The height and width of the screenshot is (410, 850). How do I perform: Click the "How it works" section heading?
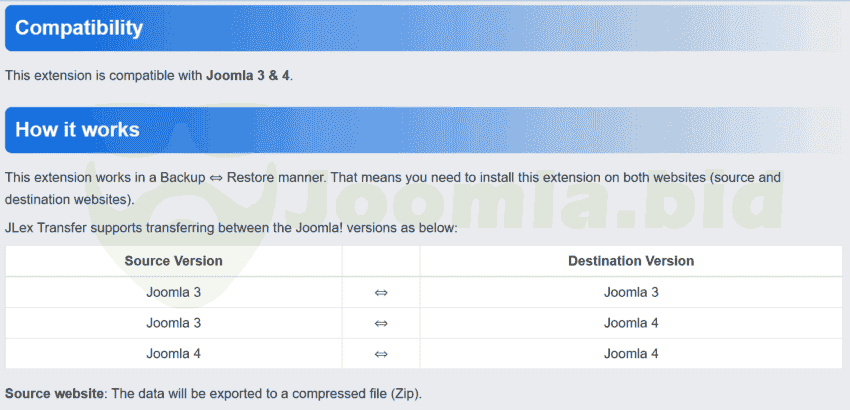[x=77, y=130]
